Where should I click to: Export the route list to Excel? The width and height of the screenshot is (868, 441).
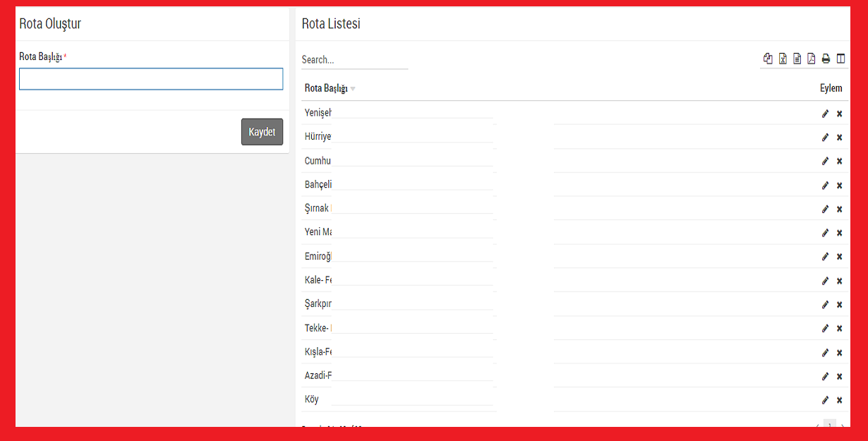783,59
